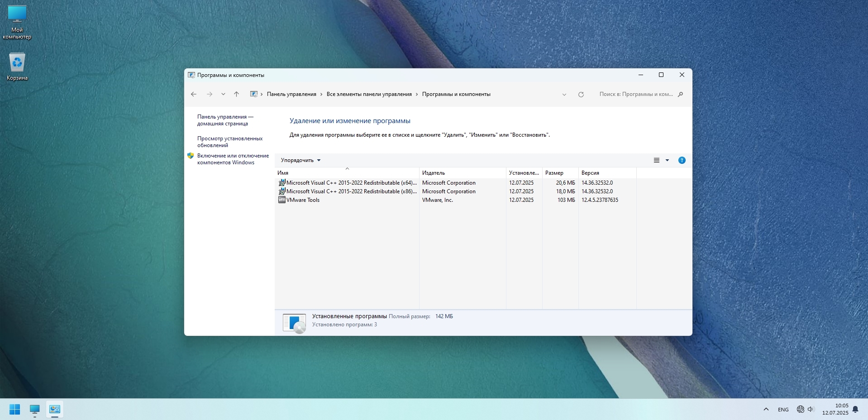
Task: Select the Корзина recycle bin icon
Action: (x=17, y=67)
